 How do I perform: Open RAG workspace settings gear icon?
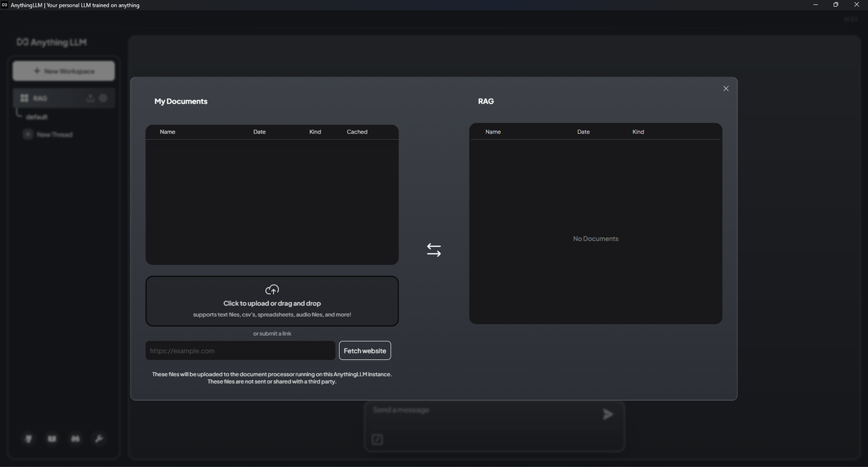point(103,98)
